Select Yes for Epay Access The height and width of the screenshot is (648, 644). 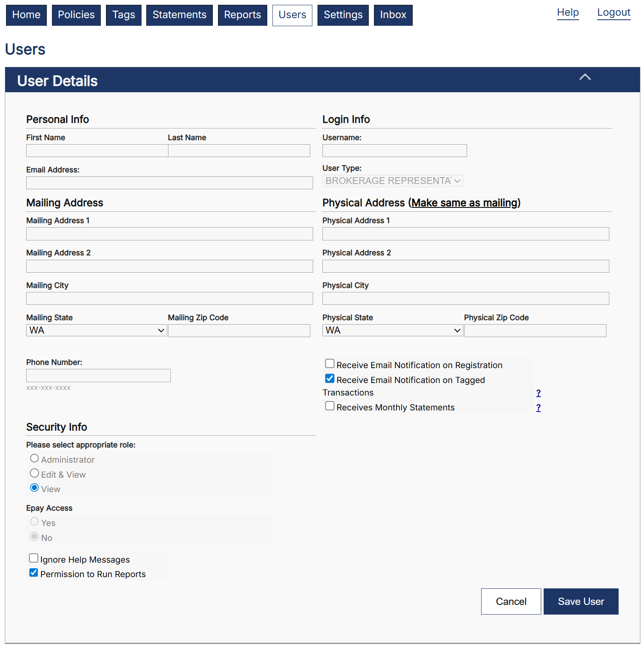(35, 522)
